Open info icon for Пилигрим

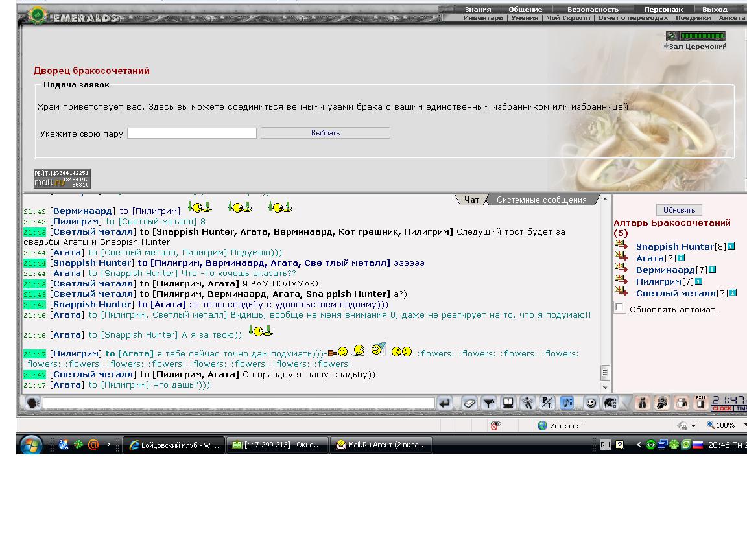(x=699, y=281)
